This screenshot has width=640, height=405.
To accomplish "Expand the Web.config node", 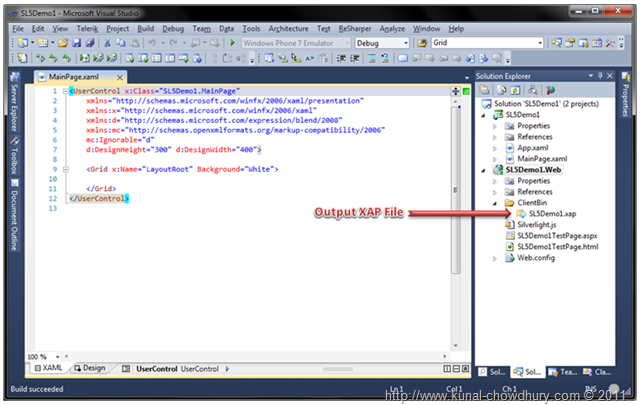I will [x=494, y=259].
